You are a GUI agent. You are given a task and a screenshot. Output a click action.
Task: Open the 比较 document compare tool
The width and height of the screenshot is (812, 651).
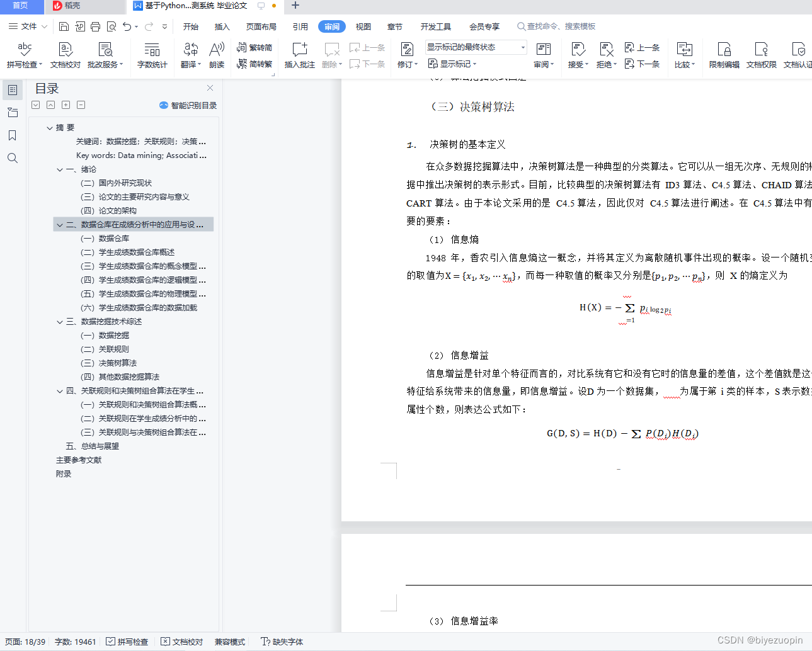pyautogui.click(x=685, y=55)
